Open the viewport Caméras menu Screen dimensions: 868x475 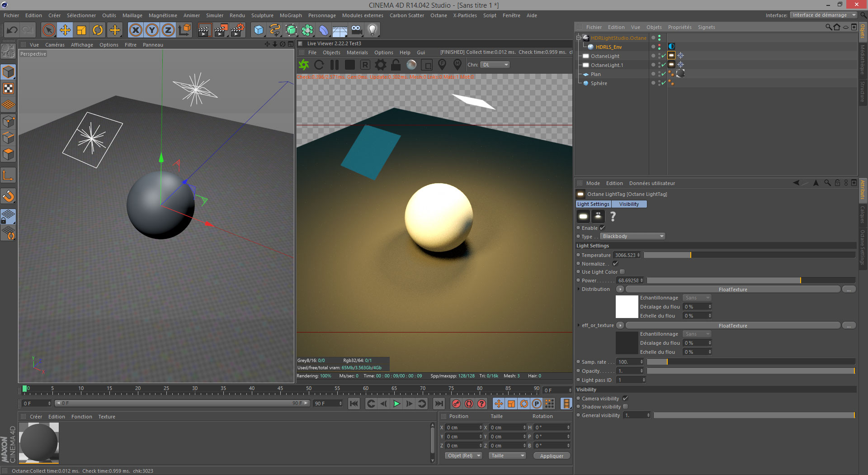[x=55, y=45]
